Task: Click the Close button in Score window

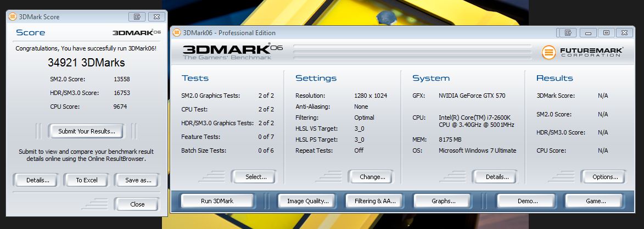Action: tap(136, 204)
